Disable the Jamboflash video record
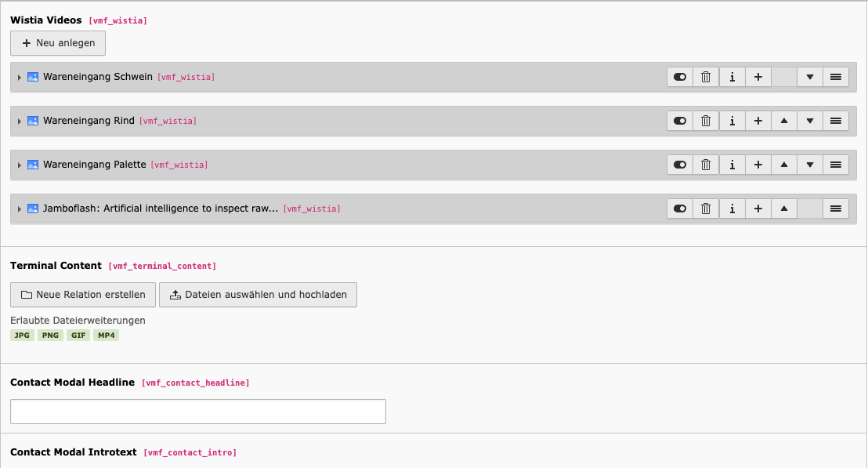The height and width of the screenshot is (468, 868). (680, 209)
